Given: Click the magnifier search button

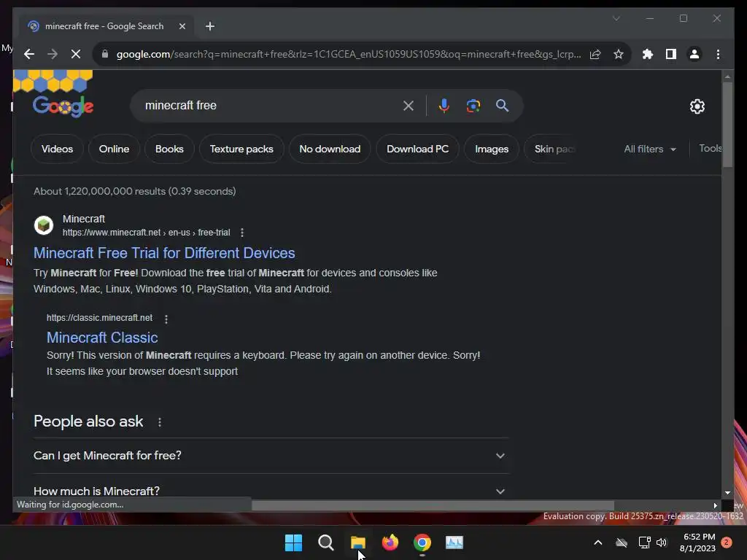Looking at the screenshot, I should (502, 106).
